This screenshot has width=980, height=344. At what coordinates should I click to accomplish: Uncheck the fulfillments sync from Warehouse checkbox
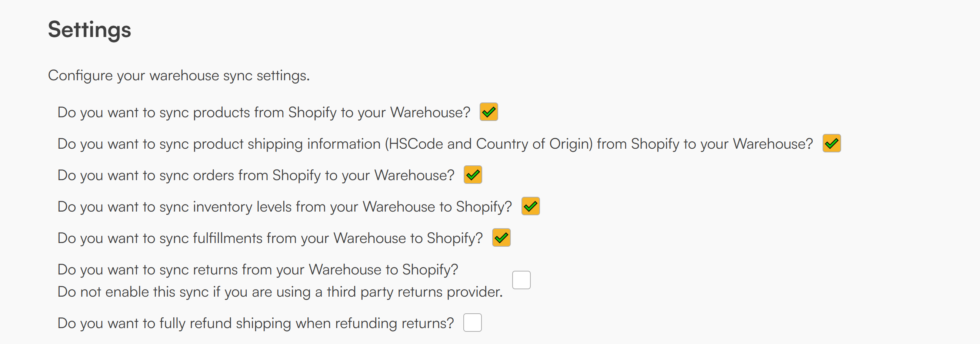501,238
